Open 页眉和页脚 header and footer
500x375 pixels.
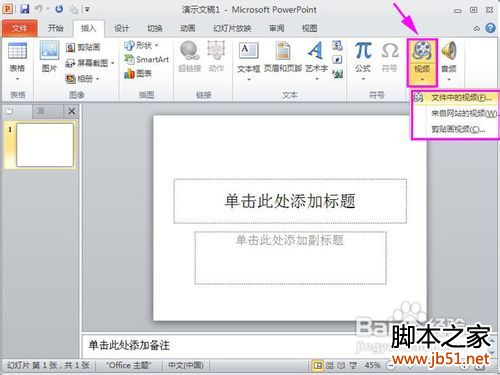click(x=283, y=51)
